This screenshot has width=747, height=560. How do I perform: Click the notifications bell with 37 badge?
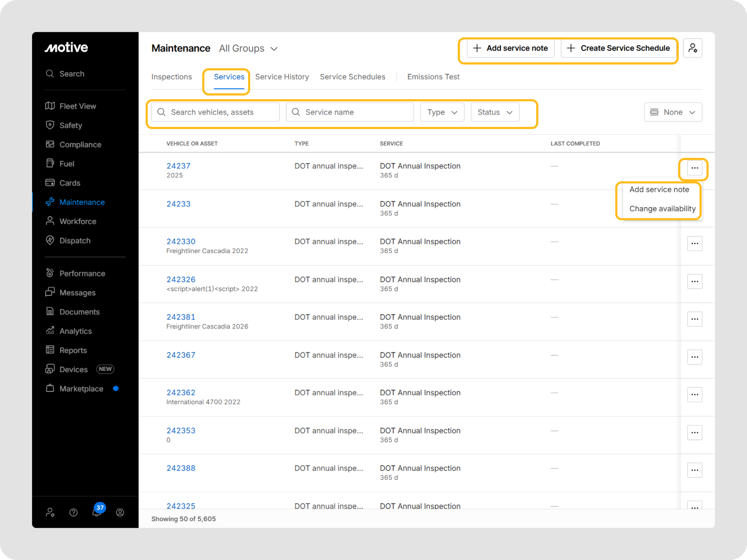coord(97,512)
